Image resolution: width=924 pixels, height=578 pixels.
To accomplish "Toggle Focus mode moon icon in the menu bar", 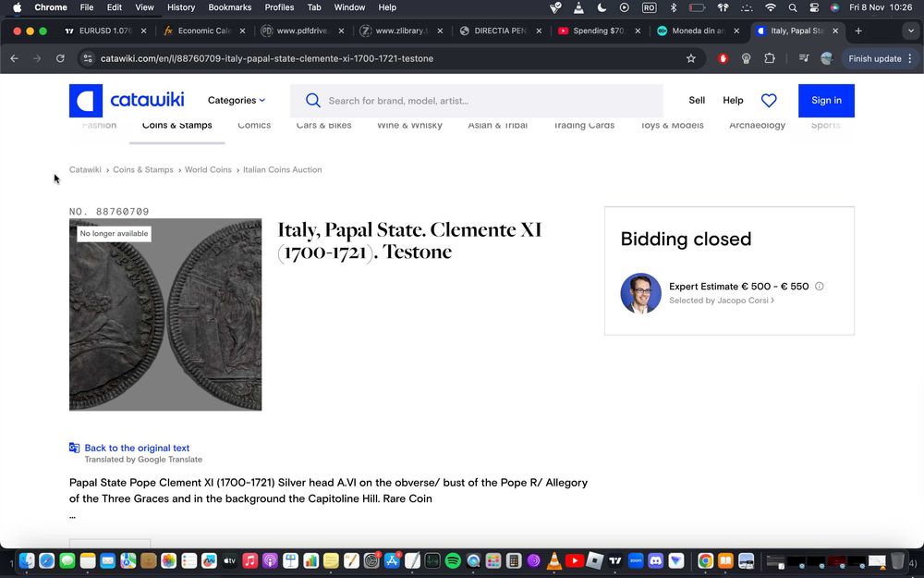I will point(602,7).
